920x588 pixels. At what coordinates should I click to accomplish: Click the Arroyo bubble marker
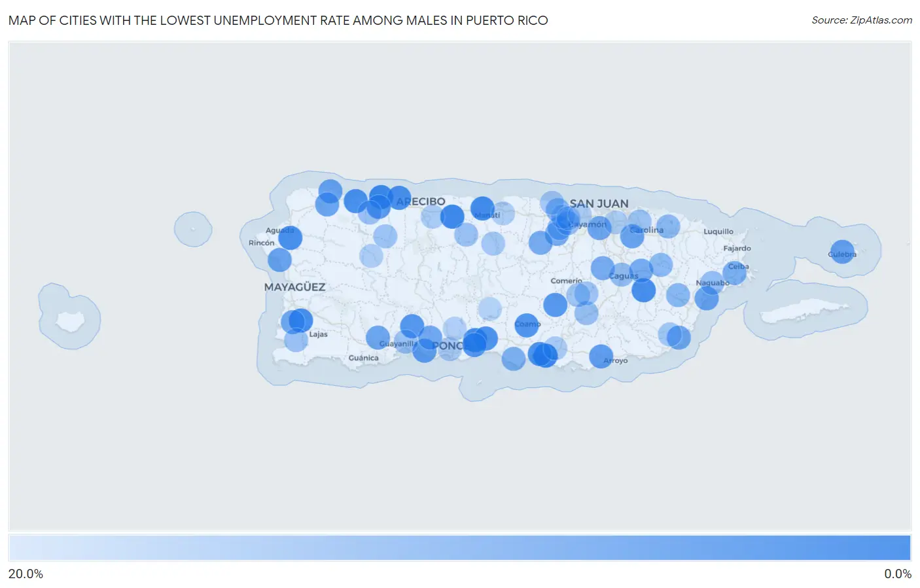point(601,356)
